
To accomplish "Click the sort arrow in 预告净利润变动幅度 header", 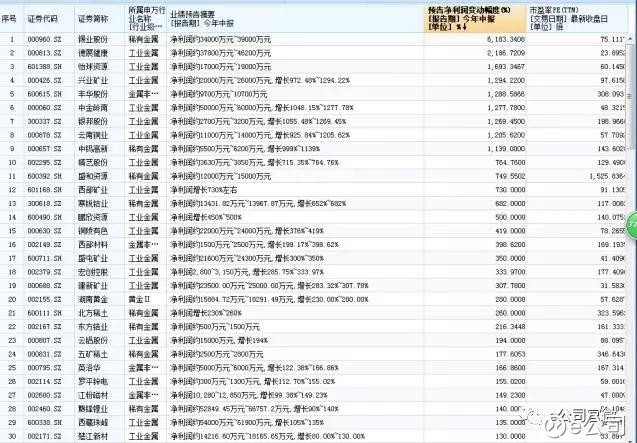I will click(x=464, y=27).
